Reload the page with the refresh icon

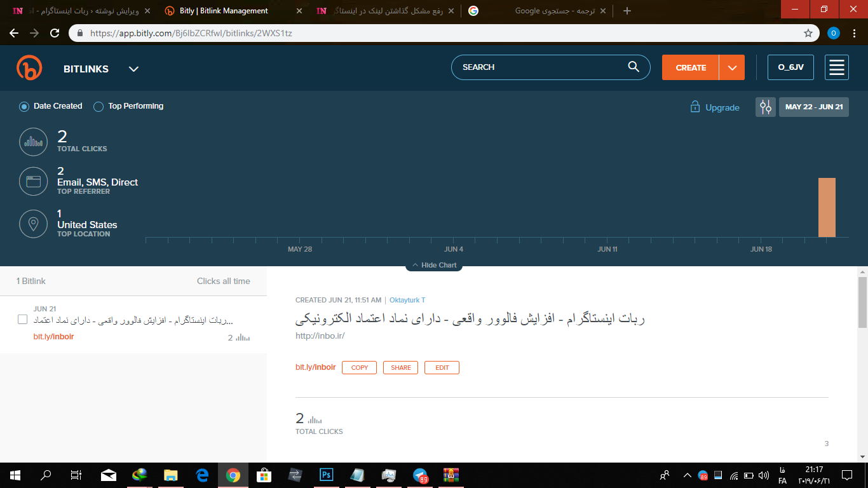(55, 33)
